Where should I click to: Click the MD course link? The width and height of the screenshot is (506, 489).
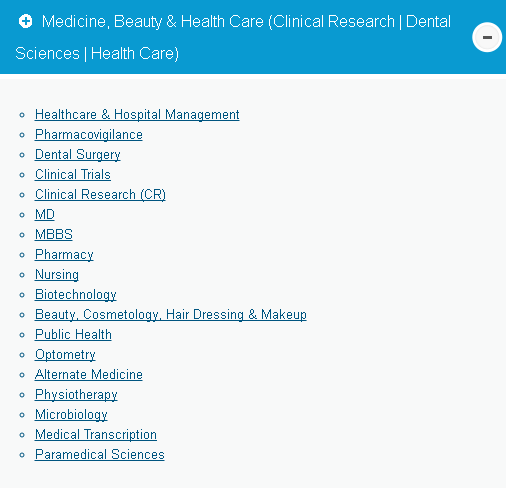[x=45, y=215]
